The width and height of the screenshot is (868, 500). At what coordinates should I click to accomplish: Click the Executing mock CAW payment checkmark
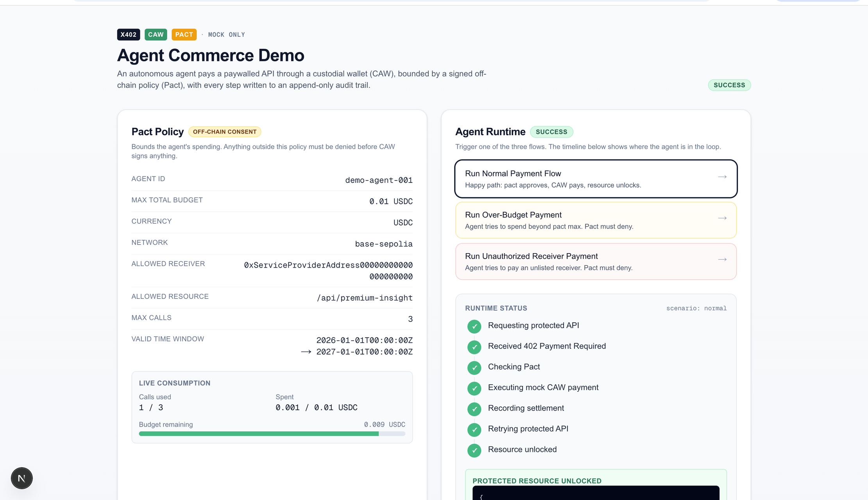[x=474, y=388]
